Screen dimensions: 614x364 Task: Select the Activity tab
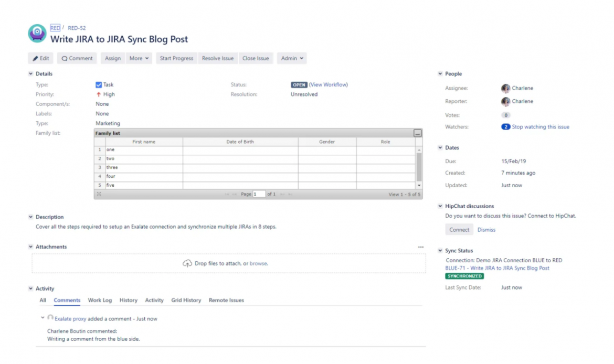154,300
